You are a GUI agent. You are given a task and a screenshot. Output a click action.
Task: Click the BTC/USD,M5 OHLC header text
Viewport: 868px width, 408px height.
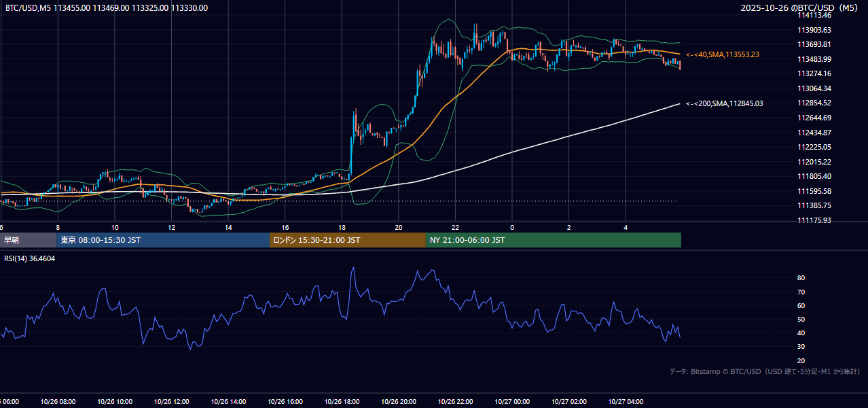coord(107,8)
